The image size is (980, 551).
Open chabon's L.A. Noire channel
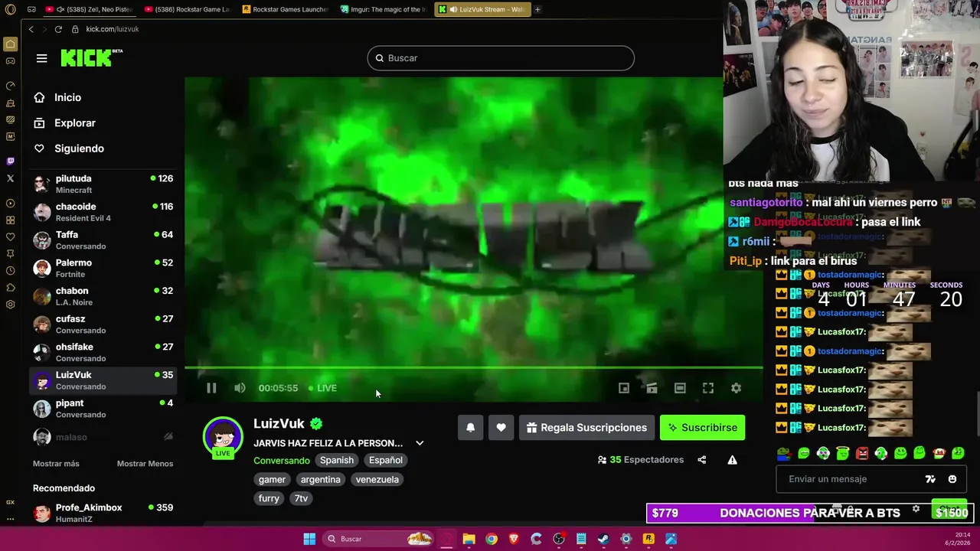[103, 296]
